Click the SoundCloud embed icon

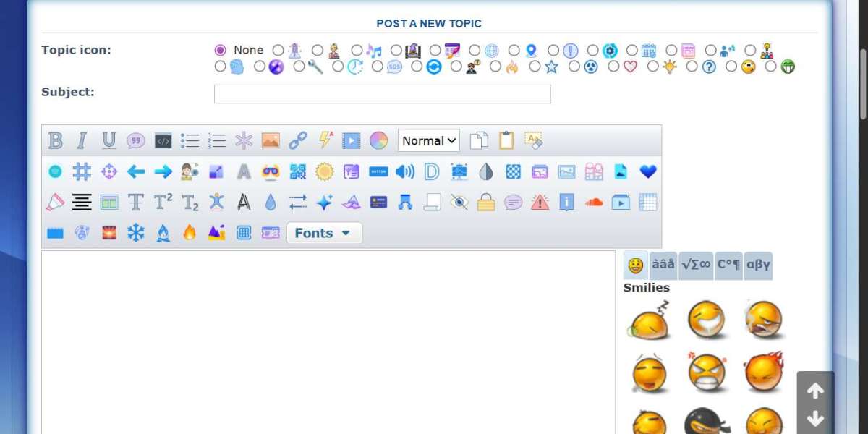point(594,203)
